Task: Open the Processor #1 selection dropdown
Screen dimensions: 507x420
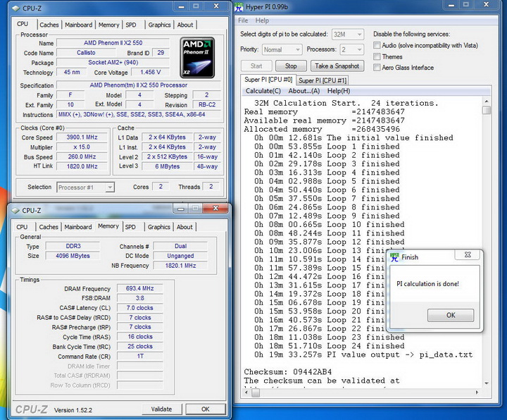Action: (86, 187)
